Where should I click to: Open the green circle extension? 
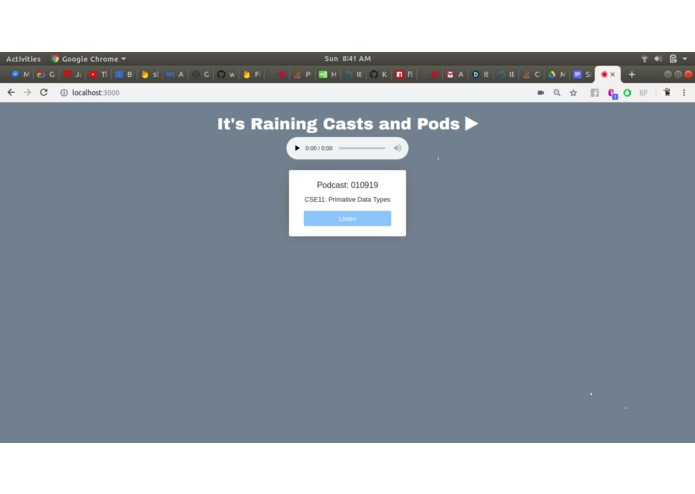coord(627,93)
